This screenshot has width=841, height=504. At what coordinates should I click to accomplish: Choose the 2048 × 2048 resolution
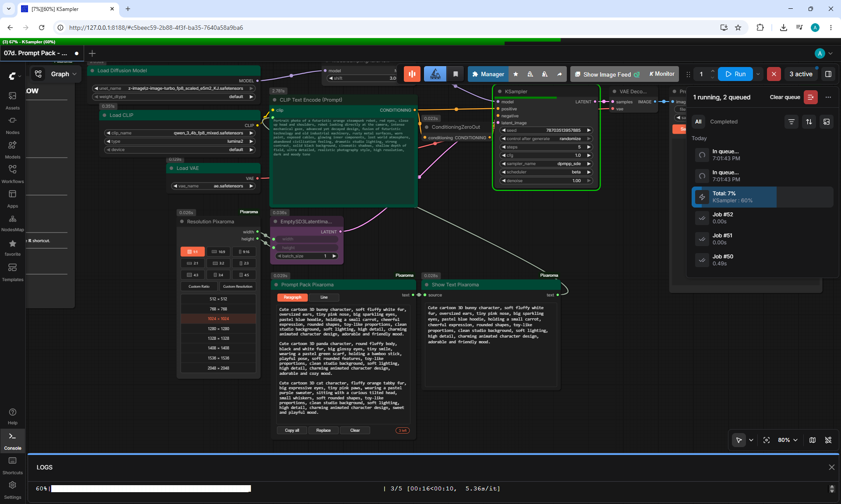click(x=218, y=368)
